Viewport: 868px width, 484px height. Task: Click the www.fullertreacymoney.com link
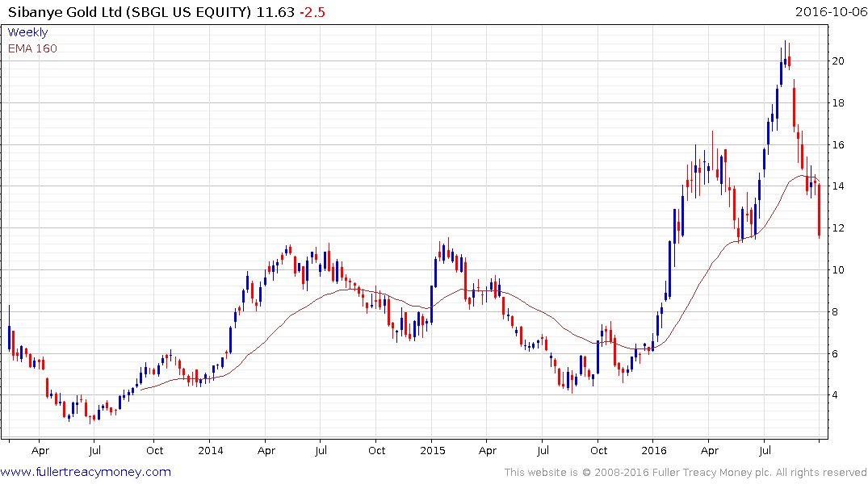86,472
